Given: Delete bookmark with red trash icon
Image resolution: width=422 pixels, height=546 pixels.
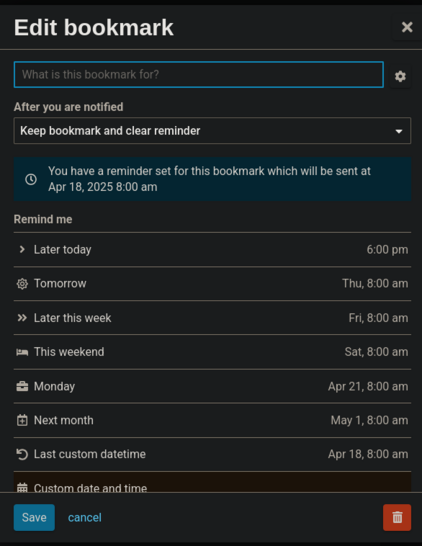Looking at the screenshot, I should coord(397,517).
